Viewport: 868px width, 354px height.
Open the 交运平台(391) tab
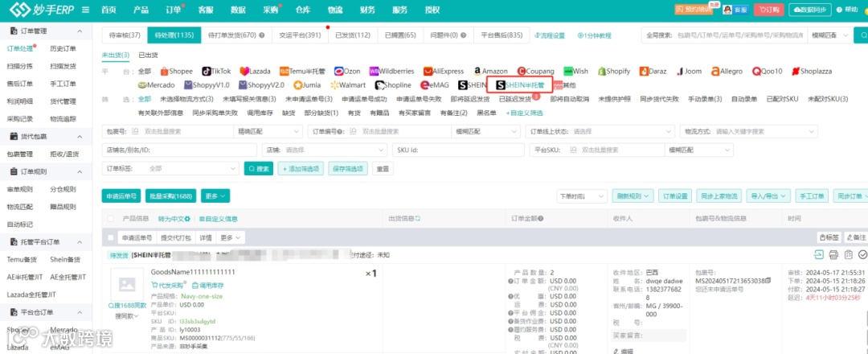point(300,35)
